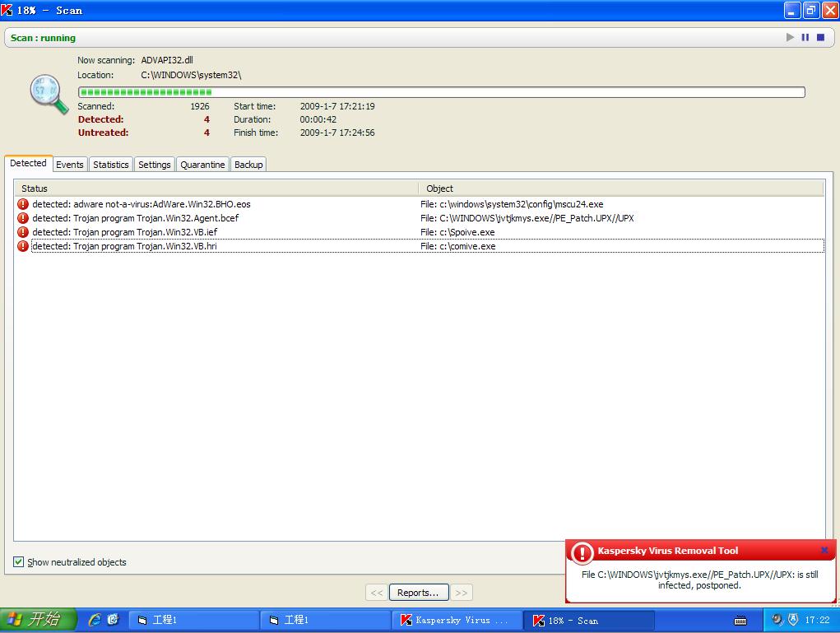This screenshot has height=633, width=840.
Task: Click the popup message about infected file
Action: tap(699, 580)
